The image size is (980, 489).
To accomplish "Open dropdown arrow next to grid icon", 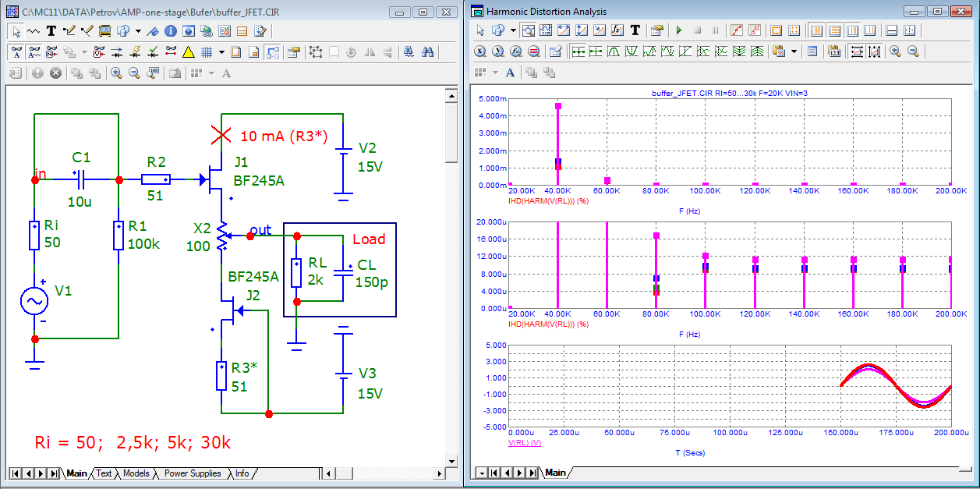I will (221, 52).
